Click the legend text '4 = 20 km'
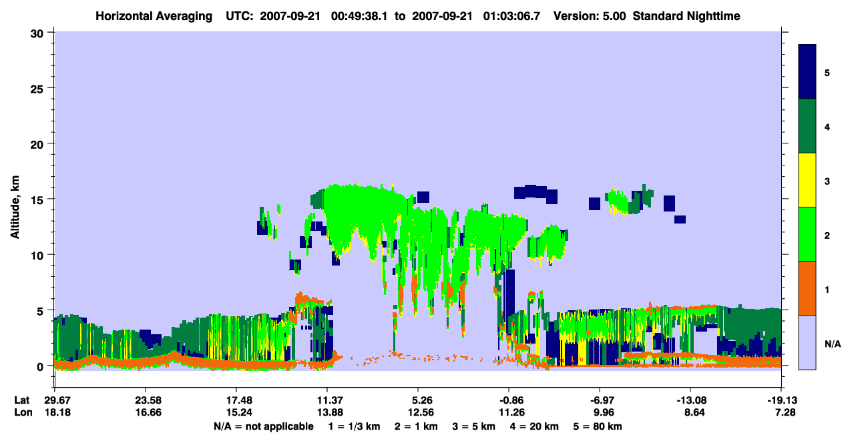 point(535,426)
